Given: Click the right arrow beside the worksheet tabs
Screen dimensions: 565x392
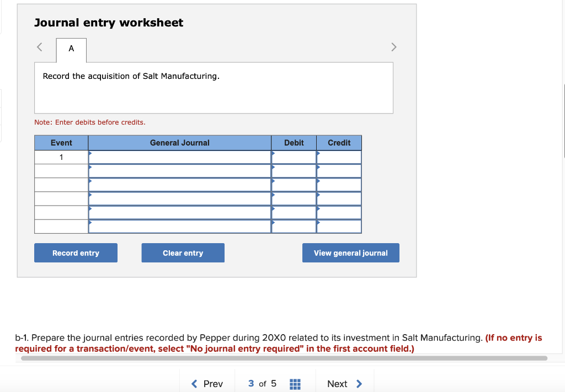Looking at the screenshot, I should pos(394,47).
